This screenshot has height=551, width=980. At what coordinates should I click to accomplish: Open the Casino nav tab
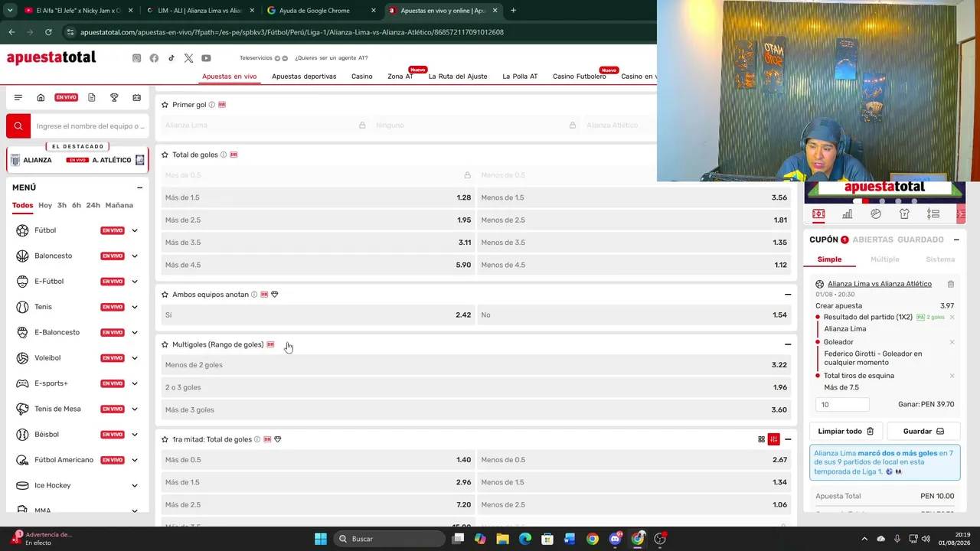[x=362, y=77]
